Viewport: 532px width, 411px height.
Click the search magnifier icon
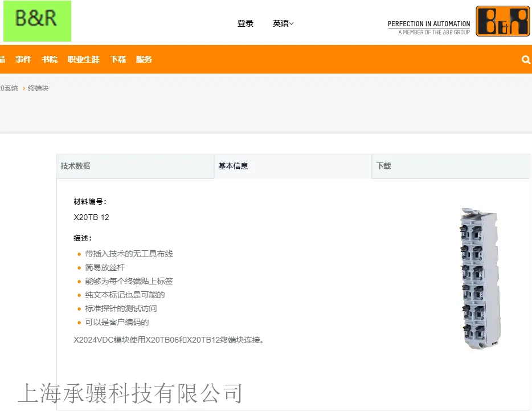[x=526, y=60]
